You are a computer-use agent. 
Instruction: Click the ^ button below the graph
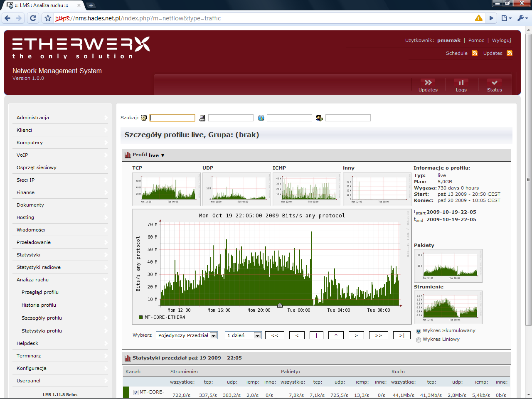point(336,335)
